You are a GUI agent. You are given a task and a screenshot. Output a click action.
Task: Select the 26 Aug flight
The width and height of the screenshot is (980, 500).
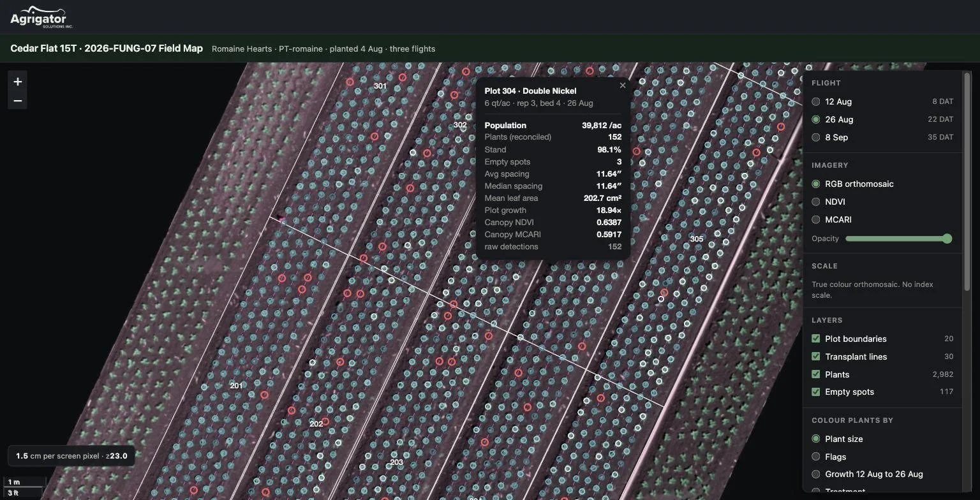click(x=815, y=119)
